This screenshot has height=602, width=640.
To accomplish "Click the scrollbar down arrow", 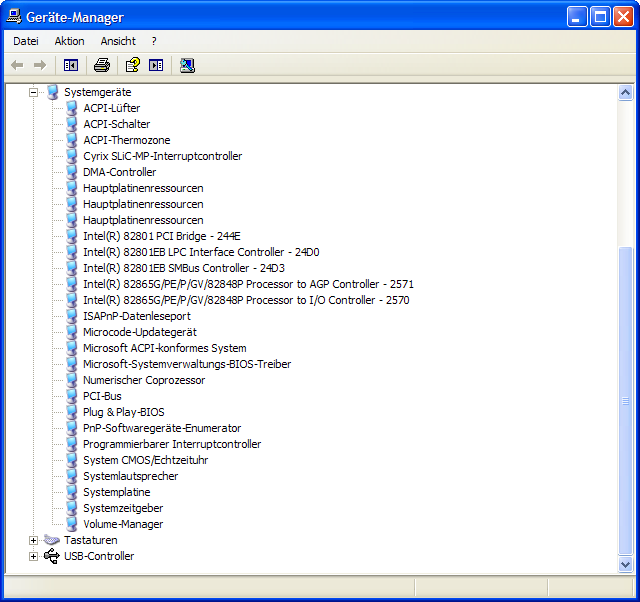I will pyautogui.click(x=625, y=564).
